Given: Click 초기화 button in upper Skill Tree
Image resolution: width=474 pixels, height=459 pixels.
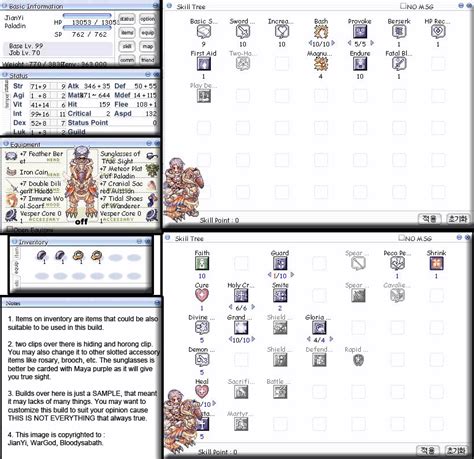Looking at the screenshot, I should click(x=457, y=219).
